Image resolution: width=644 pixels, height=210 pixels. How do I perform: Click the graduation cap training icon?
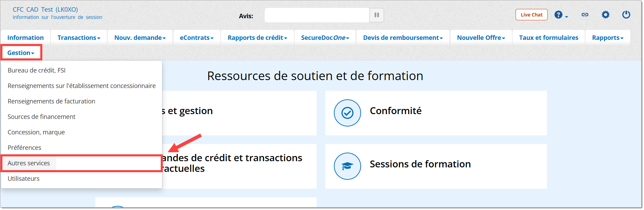[x=347, y=166]
